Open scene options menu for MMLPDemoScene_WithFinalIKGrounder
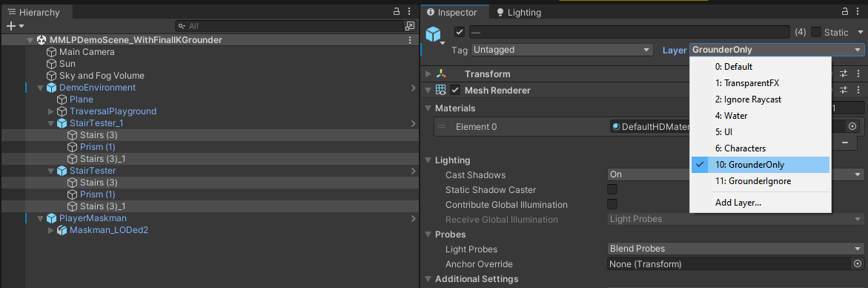The image size is (868, 288). [x=410, y=40]
